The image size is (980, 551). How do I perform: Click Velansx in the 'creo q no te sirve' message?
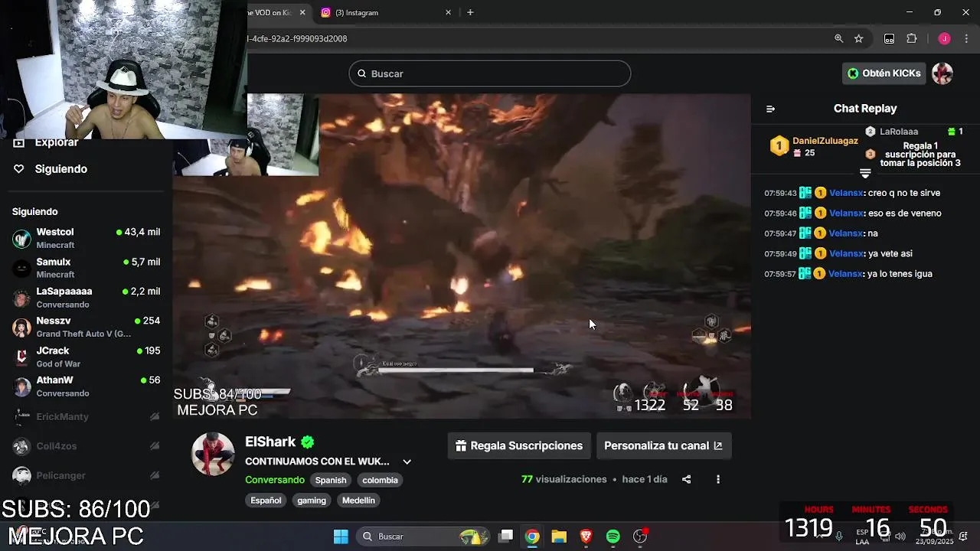coord(846,193)
